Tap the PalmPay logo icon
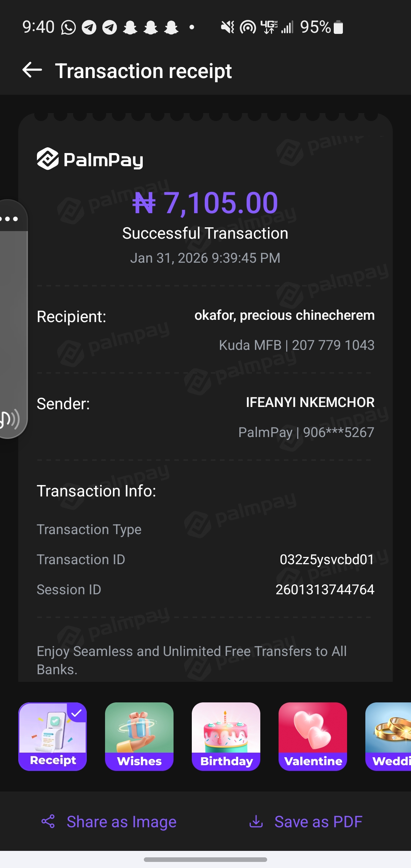 [48, 158]
